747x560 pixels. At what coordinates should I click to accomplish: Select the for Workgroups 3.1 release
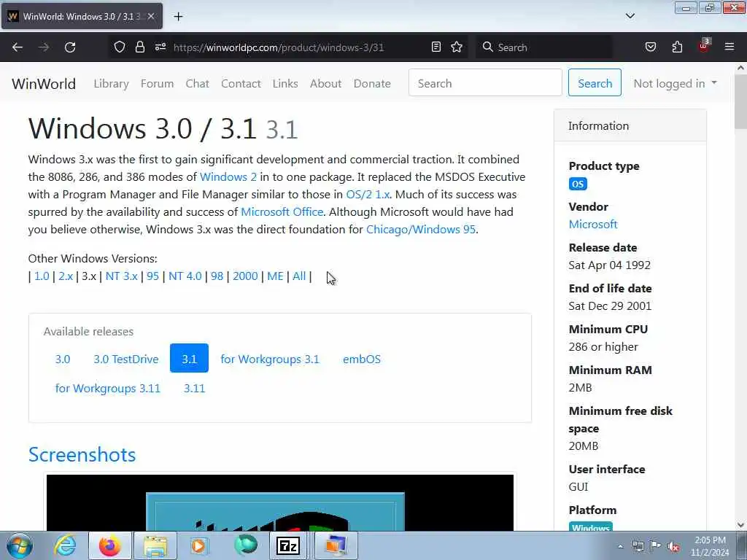click(x=270, y=359)
